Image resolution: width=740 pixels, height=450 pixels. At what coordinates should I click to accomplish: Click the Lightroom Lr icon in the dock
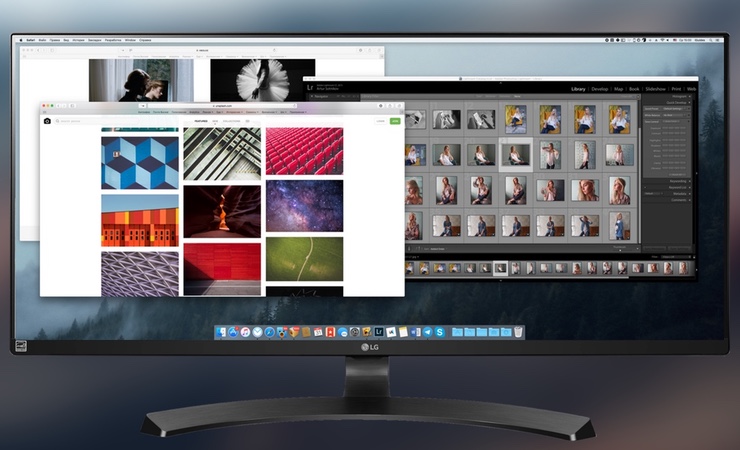(379, 332)
